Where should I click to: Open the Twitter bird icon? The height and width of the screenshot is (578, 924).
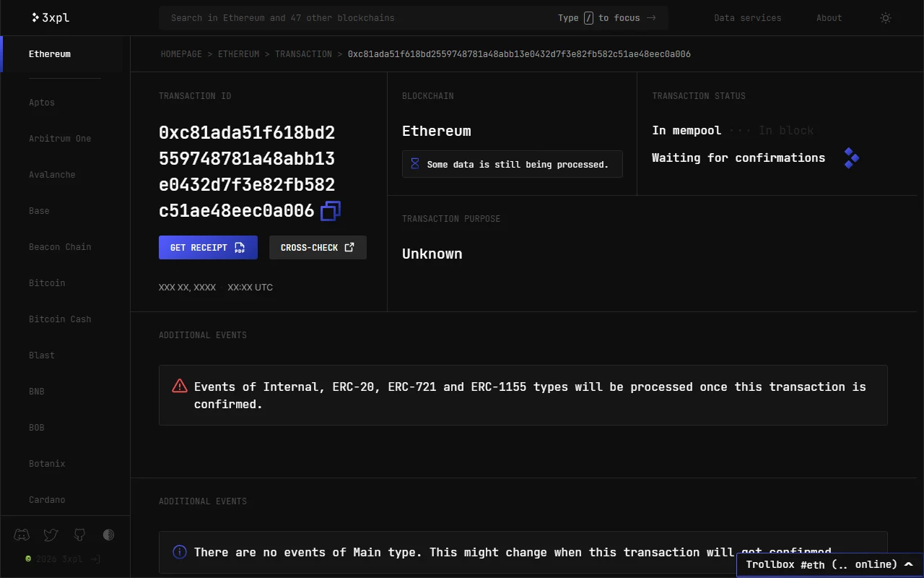point(51,535)
